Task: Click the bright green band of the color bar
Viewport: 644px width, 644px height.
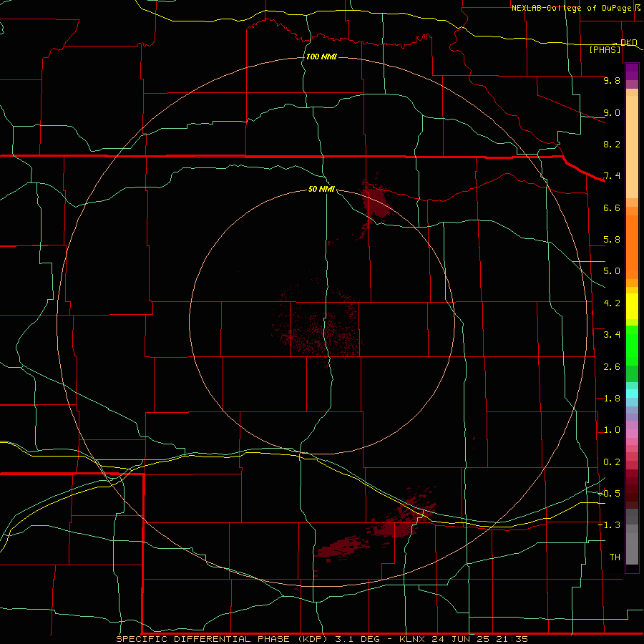Action: tap(632, 345)
